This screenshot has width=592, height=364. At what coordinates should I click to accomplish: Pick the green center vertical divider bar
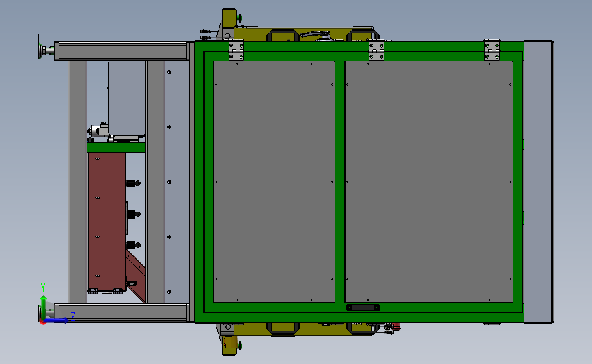[x=340, y=182]
